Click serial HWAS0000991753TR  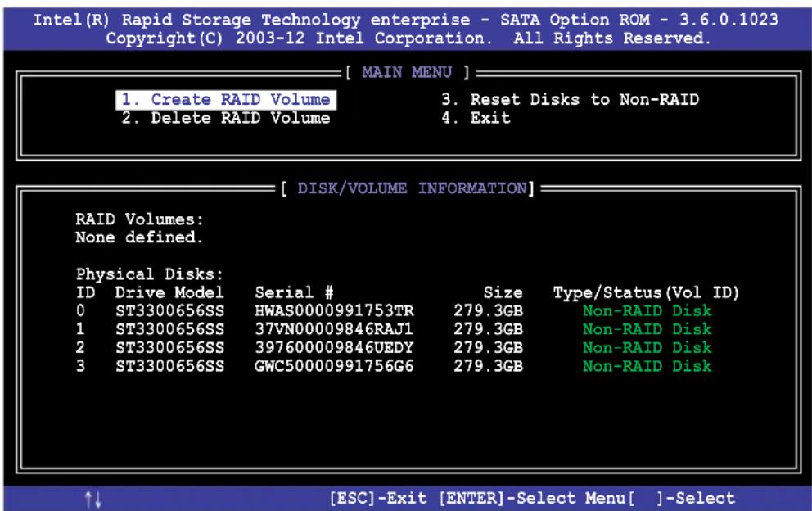[334, 311]
